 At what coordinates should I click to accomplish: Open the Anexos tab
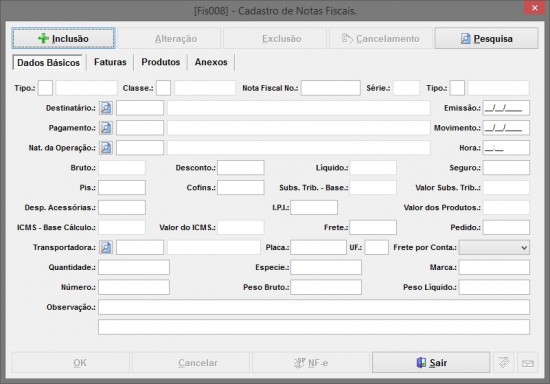[211, 62]
